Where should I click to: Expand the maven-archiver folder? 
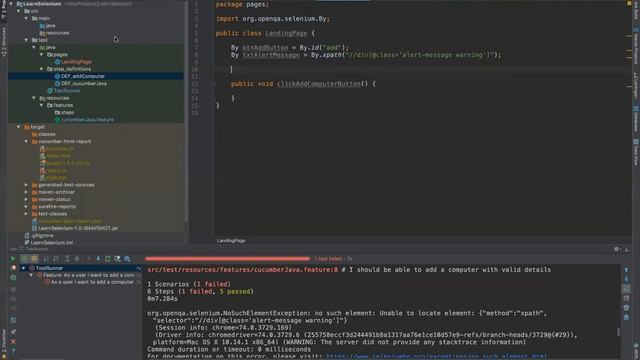(27, 192)
